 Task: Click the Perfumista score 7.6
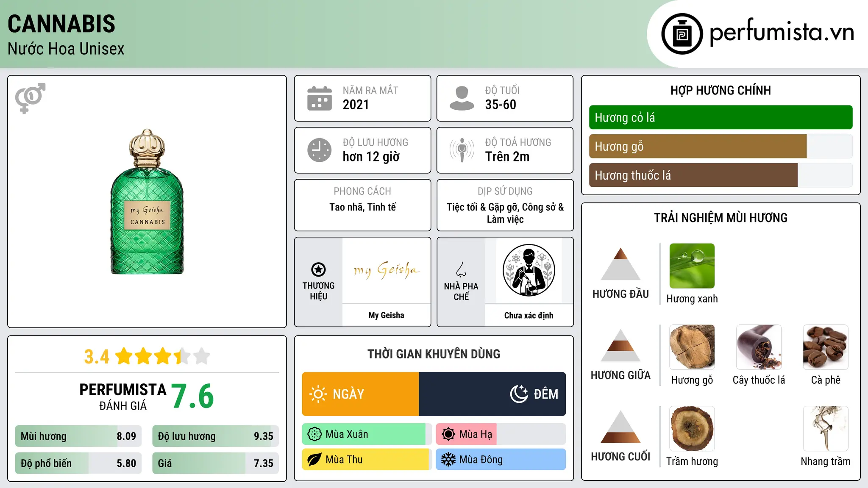pos(193,396)
